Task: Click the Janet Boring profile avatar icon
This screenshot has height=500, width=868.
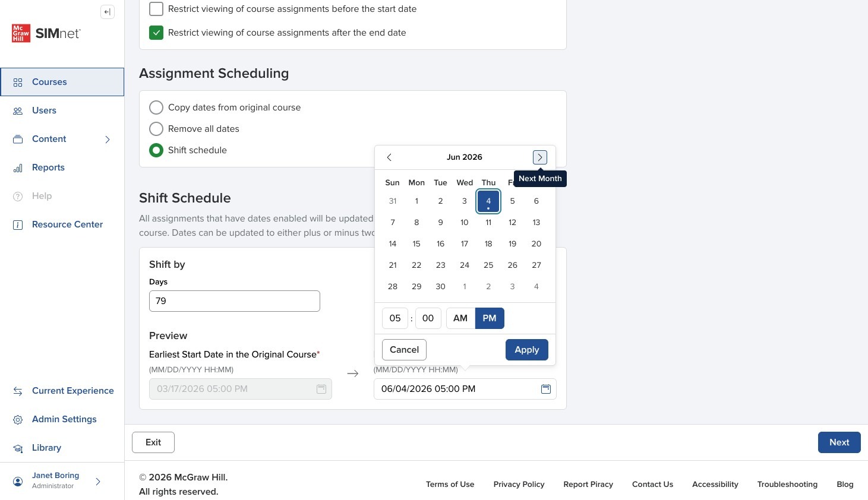Action: point(18,481)
